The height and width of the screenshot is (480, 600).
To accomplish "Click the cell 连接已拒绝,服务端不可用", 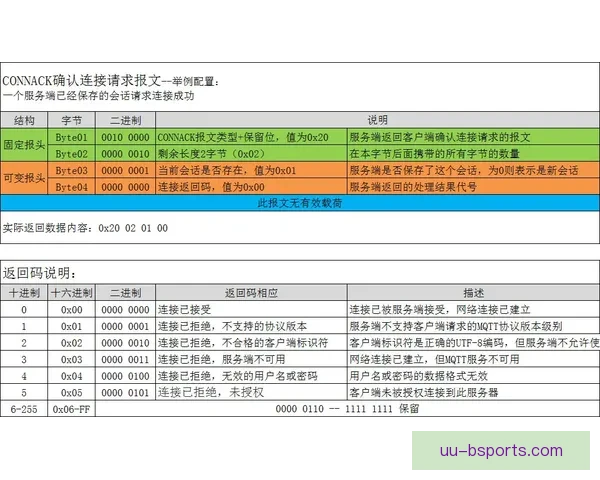I will [x=251, y=359].
